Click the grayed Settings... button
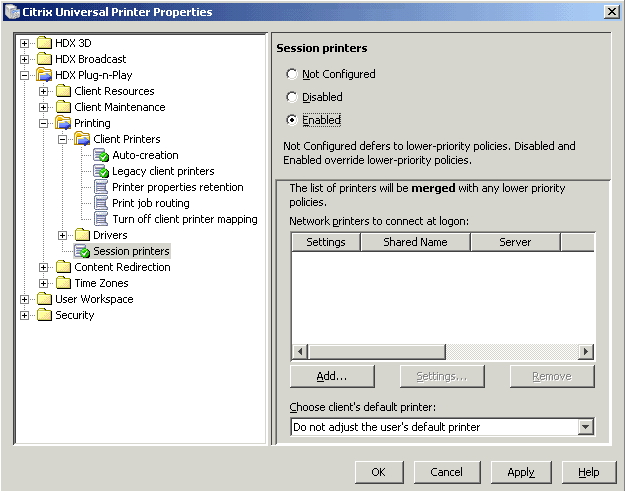This screenshot has width=625, height=491. pyautogui.click(x=442, y=376)
